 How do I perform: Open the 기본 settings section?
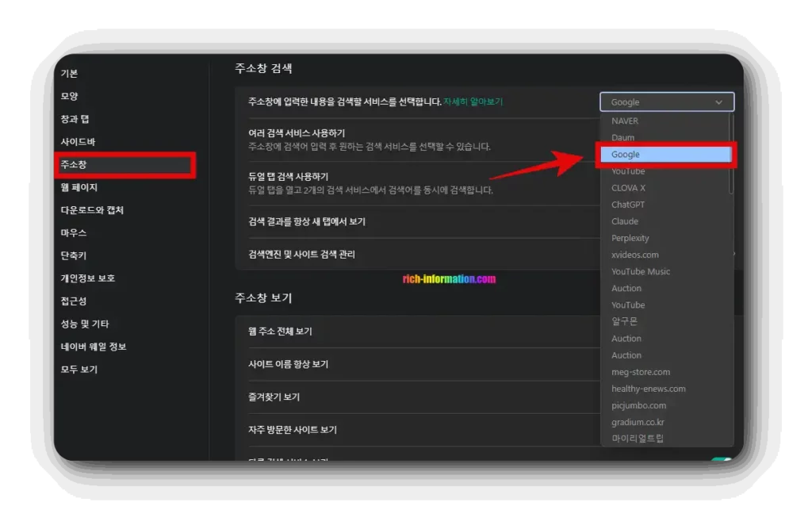[69, 74]
